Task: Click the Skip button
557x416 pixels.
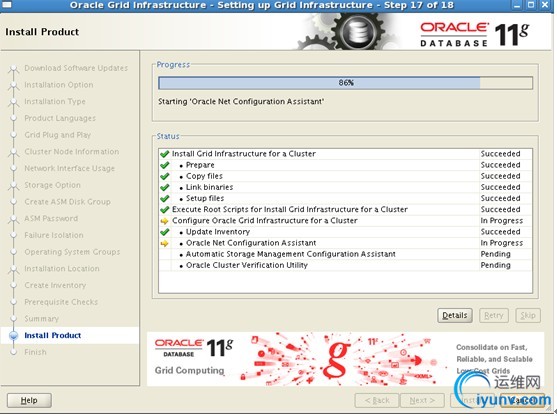Action: [x=528, y=315]
